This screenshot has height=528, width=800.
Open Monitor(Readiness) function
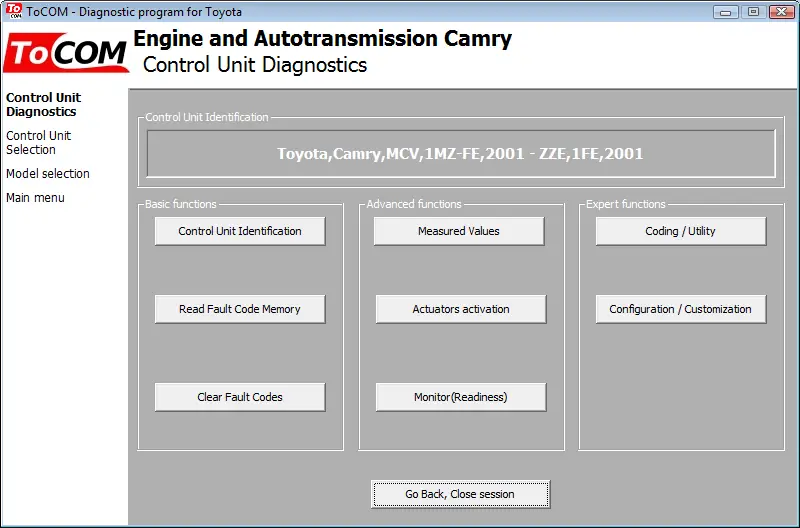tap(461, 397)
